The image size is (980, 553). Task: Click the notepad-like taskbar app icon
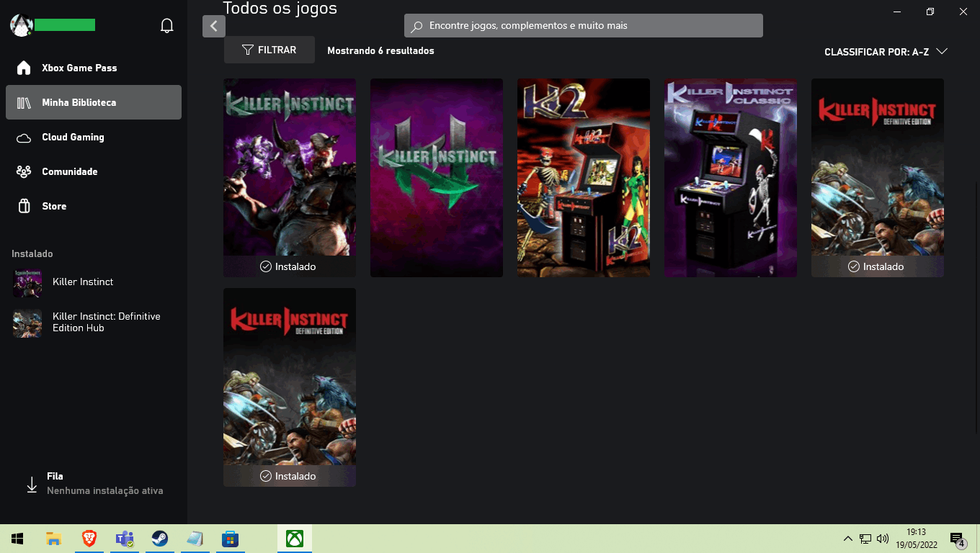195,539
